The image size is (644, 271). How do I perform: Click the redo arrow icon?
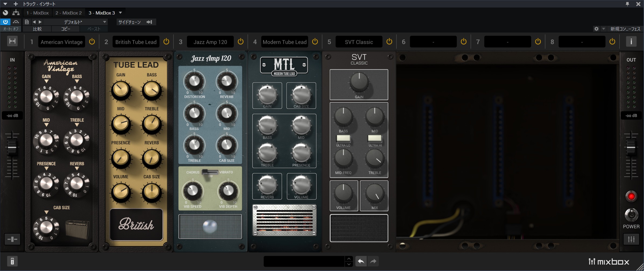373,261
